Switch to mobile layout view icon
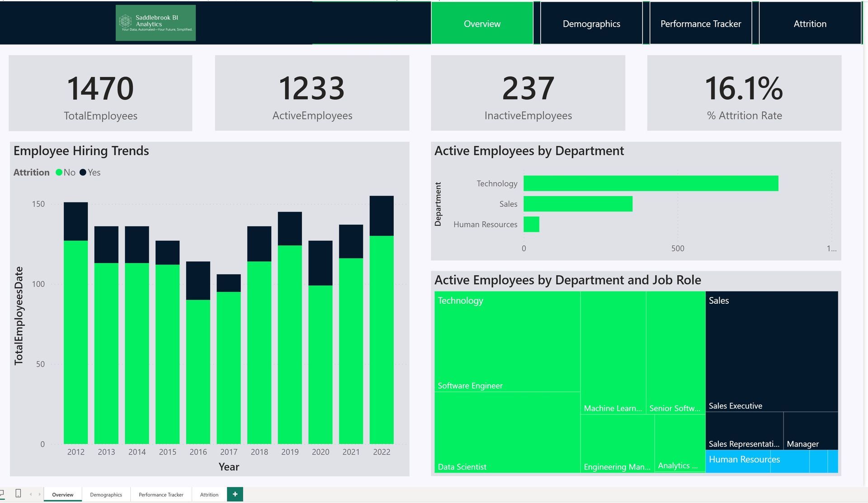 [x=18, y=494]
